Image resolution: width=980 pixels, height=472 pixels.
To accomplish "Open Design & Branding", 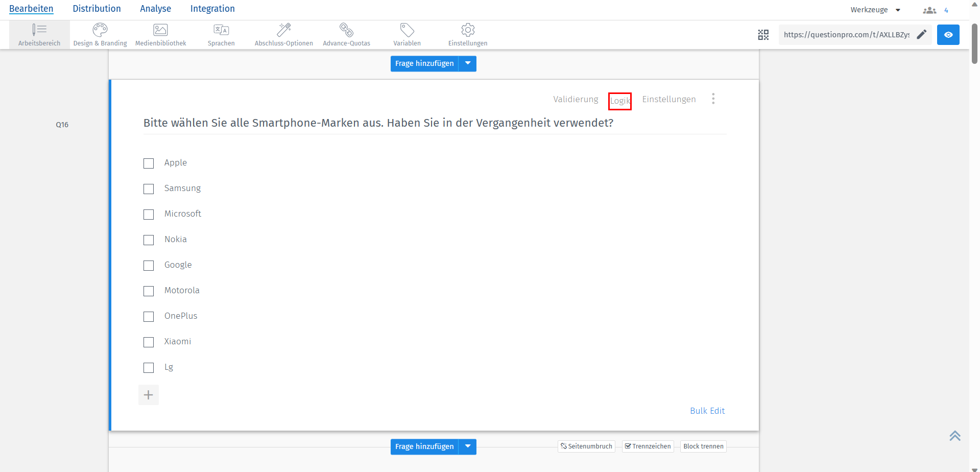I will pyautogui.click(x=100, y=34).
